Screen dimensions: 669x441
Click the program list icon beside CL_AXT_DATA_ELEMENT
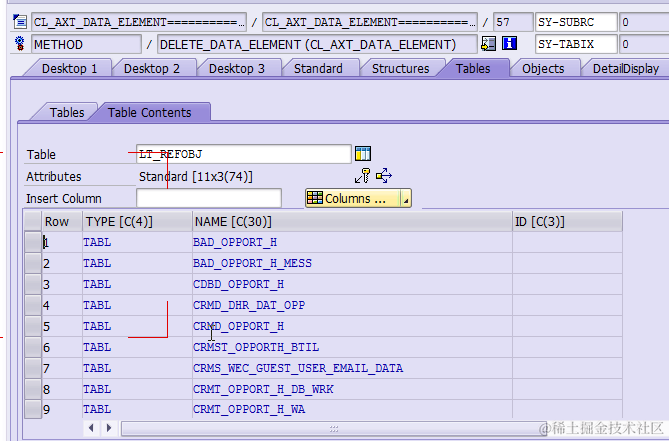[x=20, y=22]
